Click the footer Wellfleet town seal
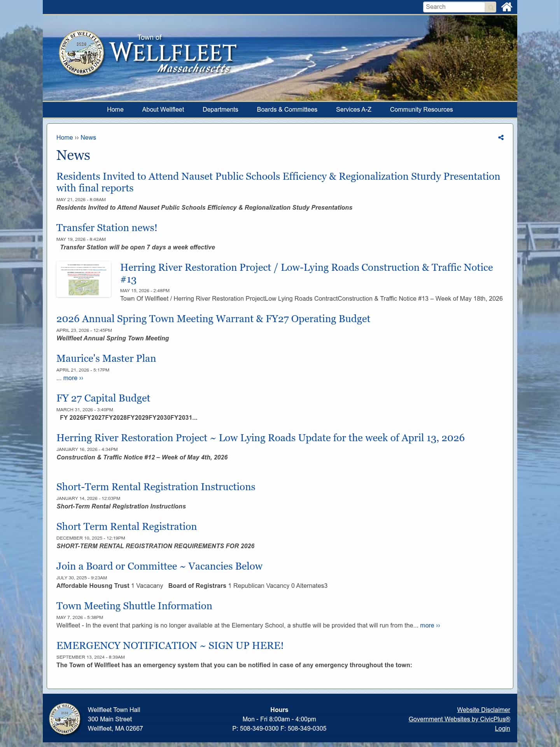 [65, 719]
